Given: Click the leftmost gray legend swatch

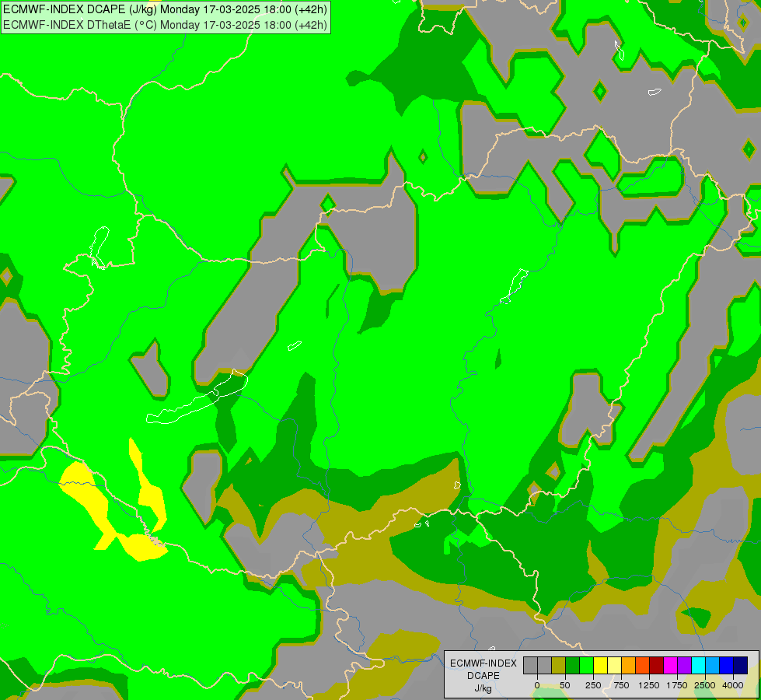Looking at the screenshot, I should [x=530, y=666].
